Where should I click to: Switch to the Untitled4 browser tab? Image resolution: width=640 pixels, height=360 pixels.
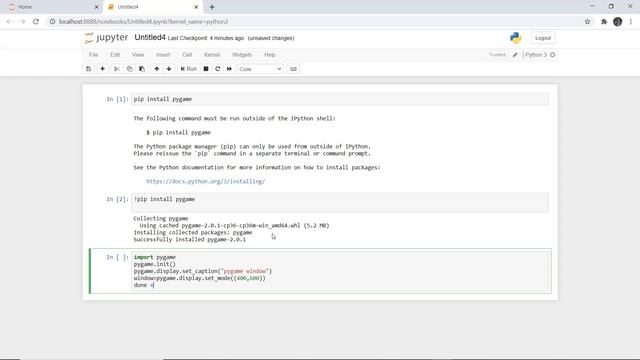click(x=152, y=7)
